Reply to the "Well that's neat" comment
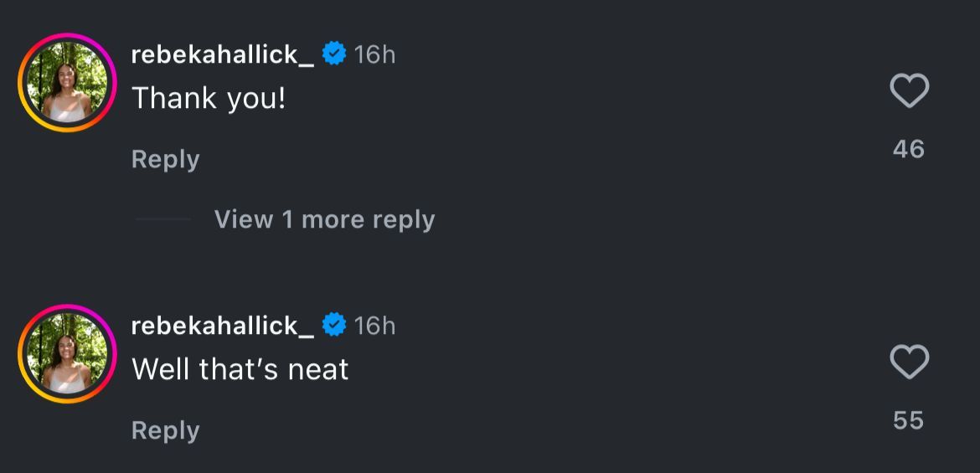Viewport: 980px width, 473px height. point(166,430)
